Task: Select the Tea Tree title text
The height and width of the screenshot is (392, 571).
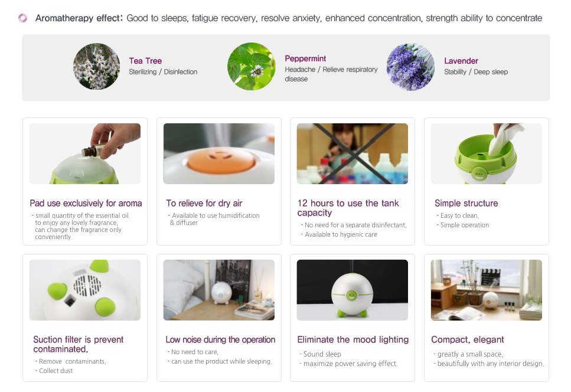Action: coord(145,61)
